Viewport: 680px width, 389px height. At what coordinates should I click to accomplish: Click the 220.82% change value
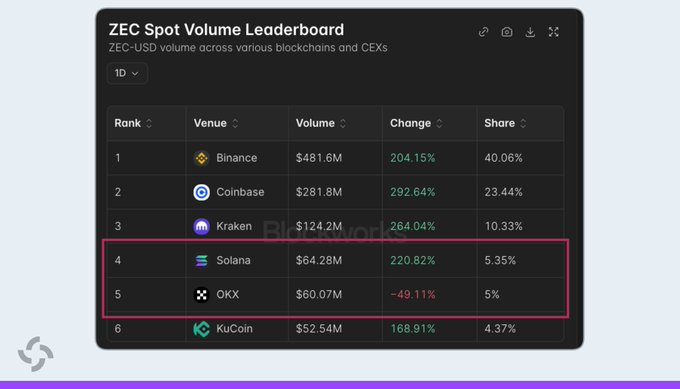[412, 261]
